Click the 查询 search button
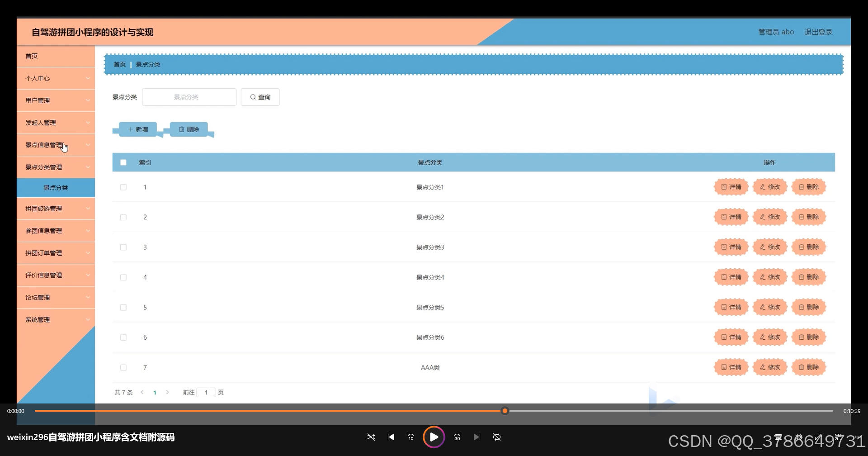 [260, 97]
